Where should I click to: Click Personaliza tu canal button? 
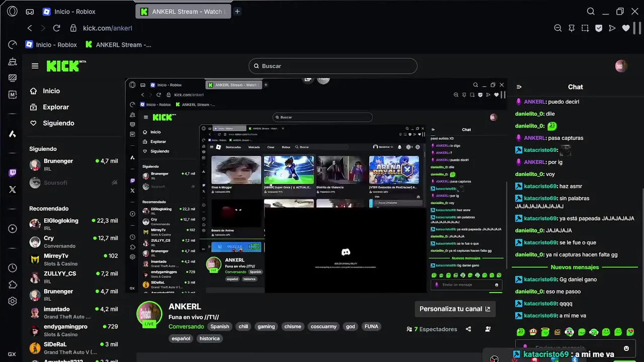455,309
